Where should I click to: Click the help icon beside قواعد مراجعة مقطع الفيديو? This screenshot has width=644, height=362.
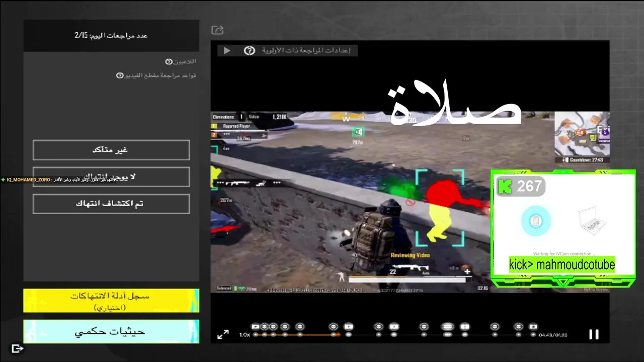(120, 75)
